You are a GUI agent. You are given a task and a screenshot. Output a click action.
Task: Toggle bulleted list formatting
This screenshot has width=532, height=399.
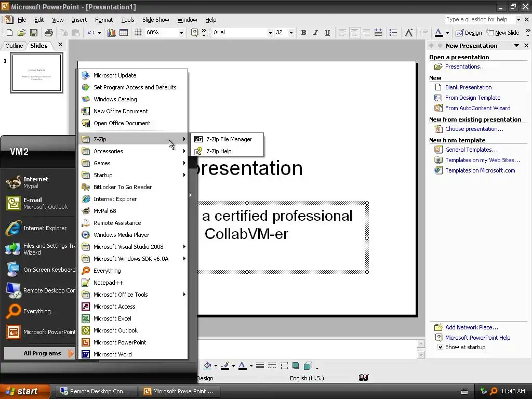pyautogui.click(x=393, y=33)
